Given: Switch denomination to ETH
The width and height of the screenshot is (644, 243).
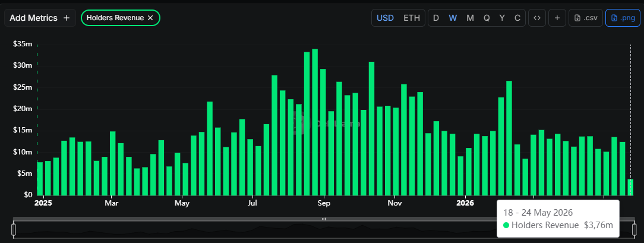Looking at the screenshot, I should pos(412,18).
